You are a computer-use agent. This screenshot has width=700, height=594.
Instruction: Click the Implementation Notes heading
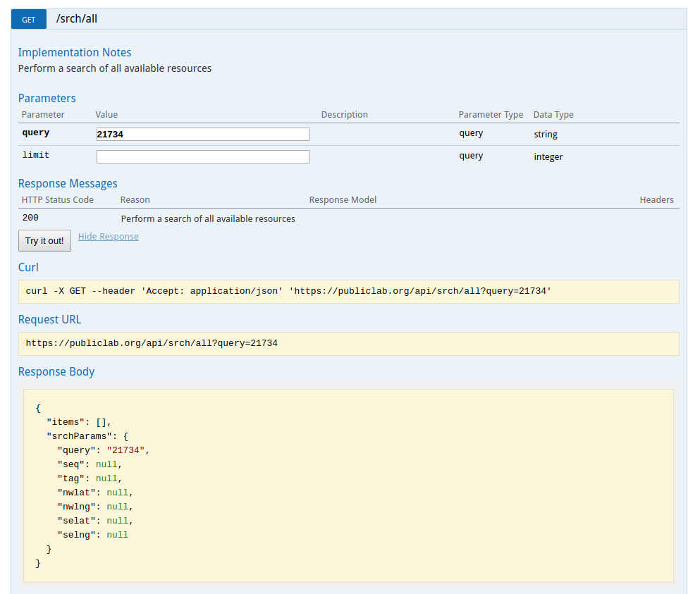click(75, 52)
